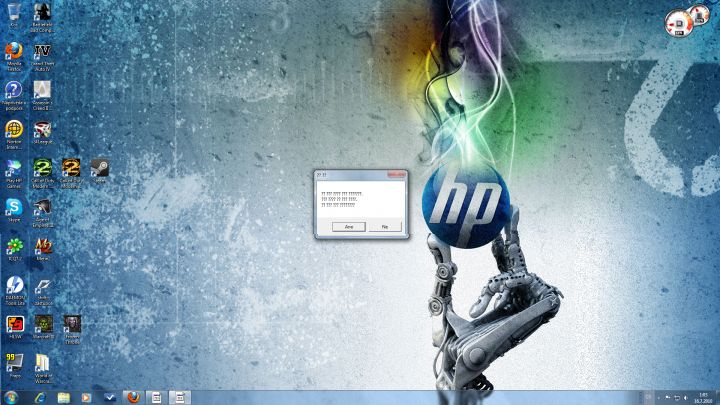Click the volume speaker tray icon
The width and height of the screenshot is (720, 405).
point(685,398)
